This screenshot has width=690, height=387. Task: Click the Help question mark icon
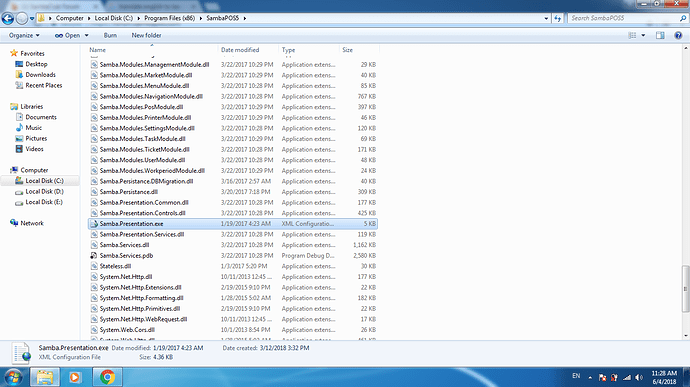[678, 35]
